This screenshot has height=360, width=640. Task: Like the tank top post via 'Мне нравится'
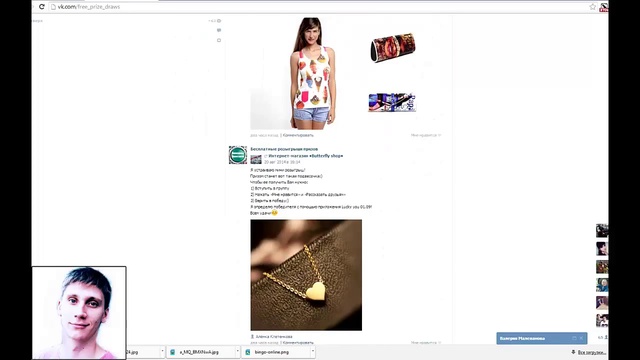click(x=426, y=135)
